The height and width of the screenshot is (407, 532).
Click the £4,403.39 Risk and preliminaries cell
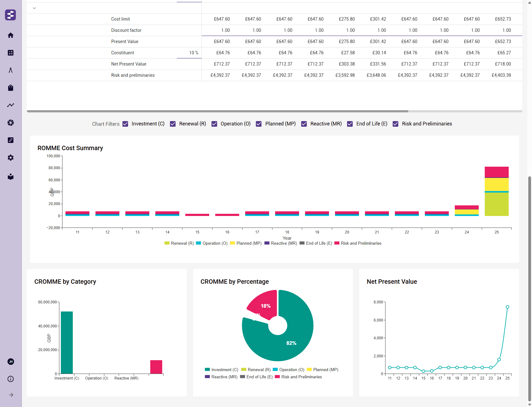501,75
